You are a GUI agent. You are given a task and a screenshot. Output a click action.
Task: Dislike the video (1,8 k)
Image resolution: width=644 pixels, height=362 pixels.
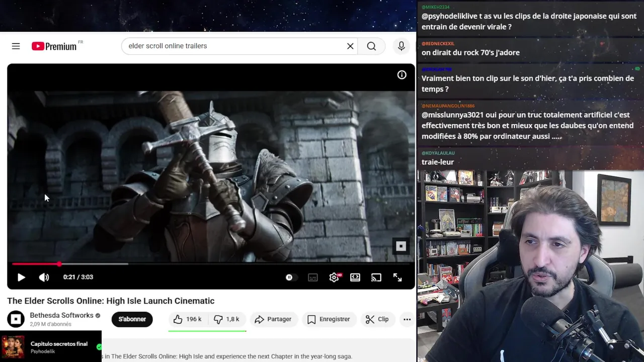(226, 319)
